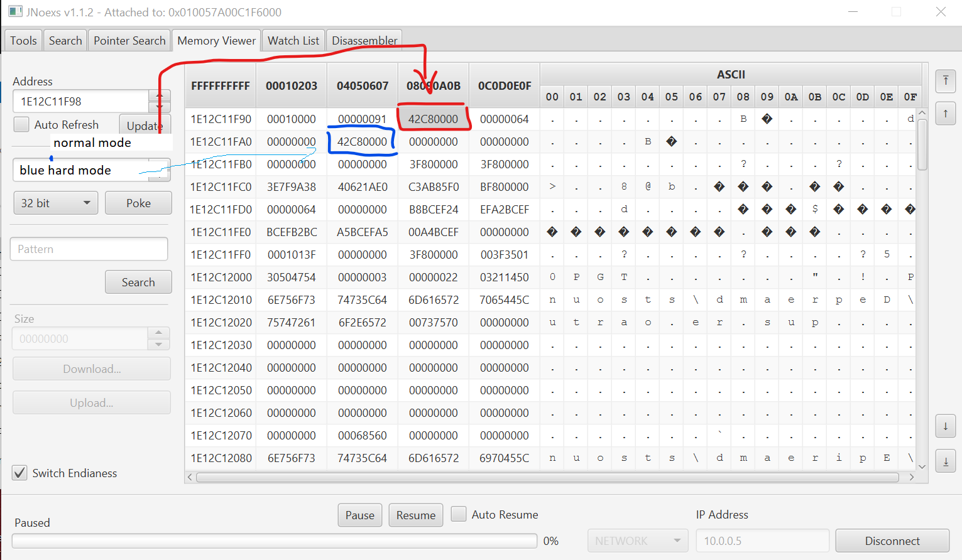Click the pattern Search button

(138, 282)
